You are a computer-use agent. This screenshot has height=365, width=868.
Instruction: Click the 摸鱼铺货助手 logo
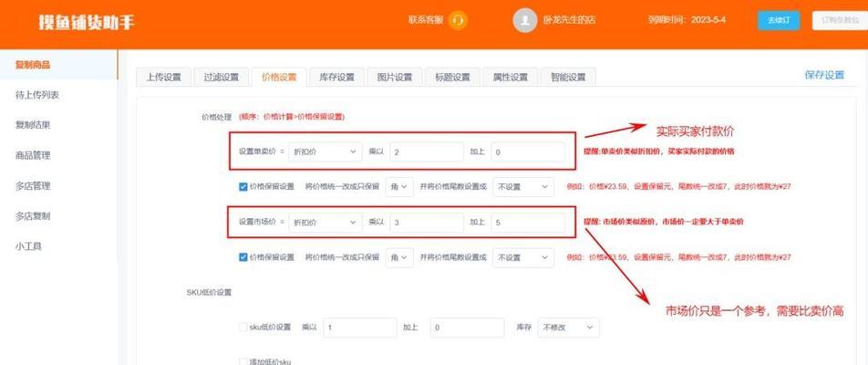tap(87, 23)
